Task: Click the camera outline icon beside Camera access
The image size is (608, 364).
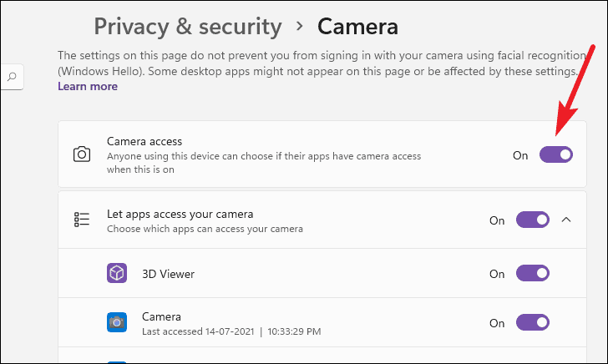Action: (82, 154)
